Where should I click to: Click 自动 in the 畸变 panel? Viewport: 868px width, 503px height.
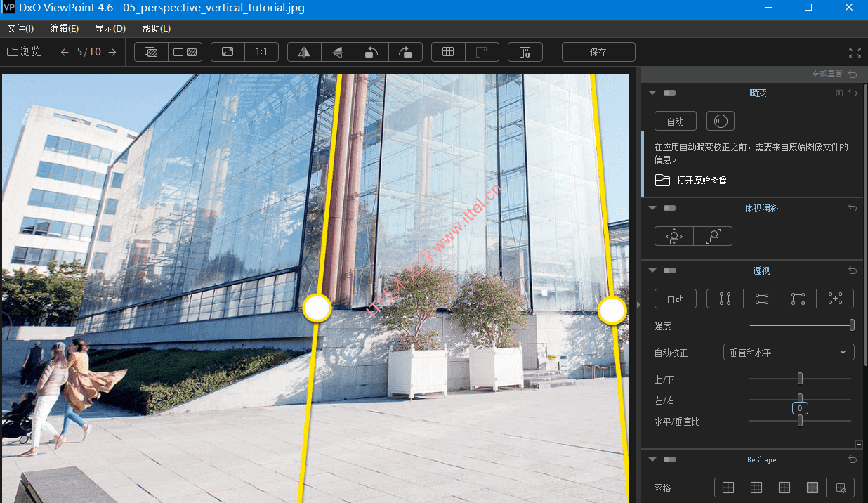point(676,121)
